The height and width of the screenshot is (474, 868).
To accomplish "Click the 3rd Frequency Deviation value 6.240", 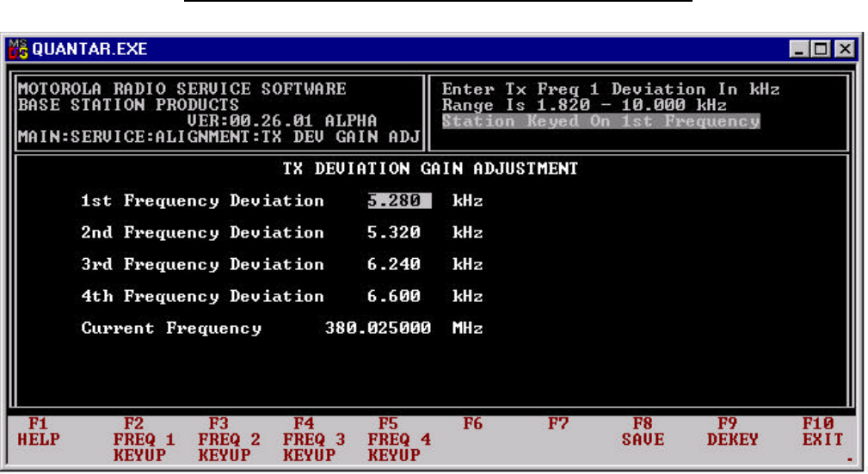I will [x=394, y=264].
